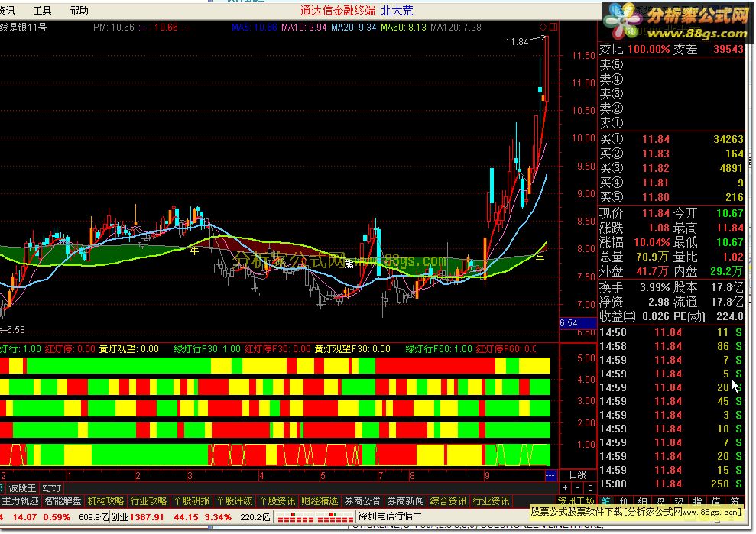Open the 智能解盘 info tab
The width and height of the screenshot is (756, 534).
[63, 501]
